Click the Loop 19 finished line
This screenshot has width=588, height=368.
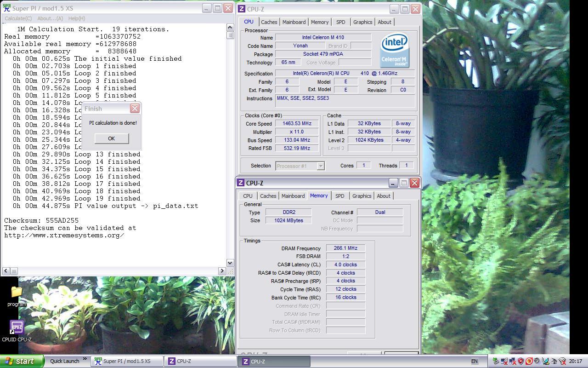pyautogui.click(x=76, y=198)
